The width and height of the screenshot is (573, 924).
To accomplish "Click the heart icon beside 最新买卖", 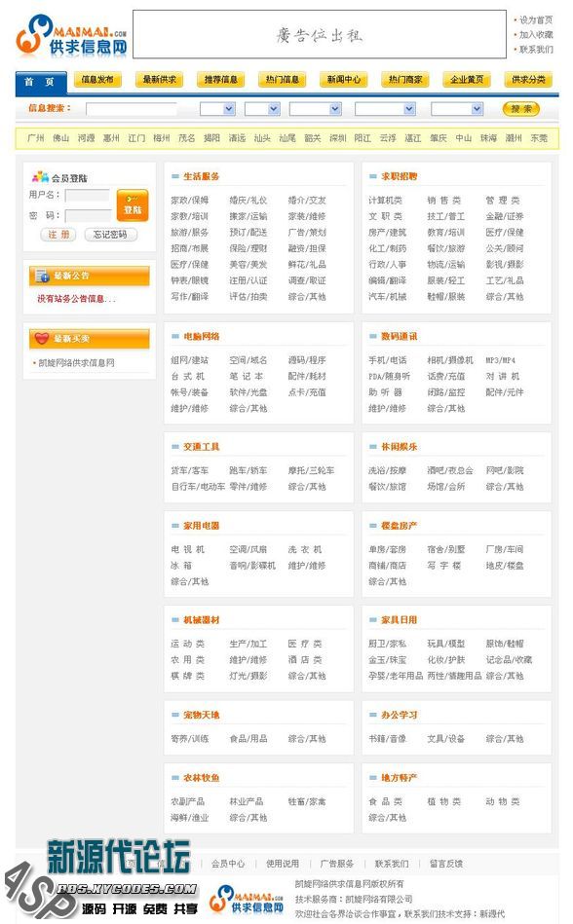I will click(x=42, y=339).
